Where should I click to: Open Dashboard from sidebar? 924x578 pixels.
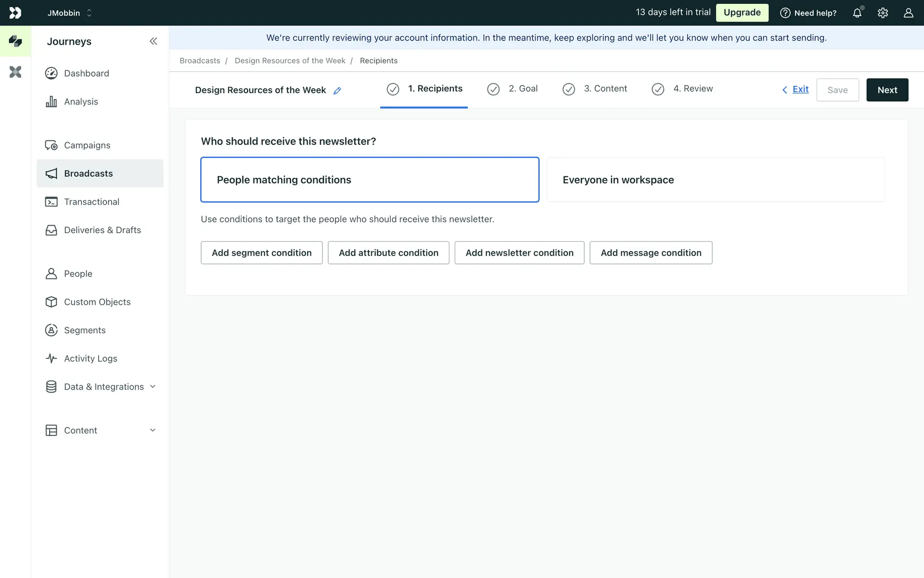[x=86, y=73]
